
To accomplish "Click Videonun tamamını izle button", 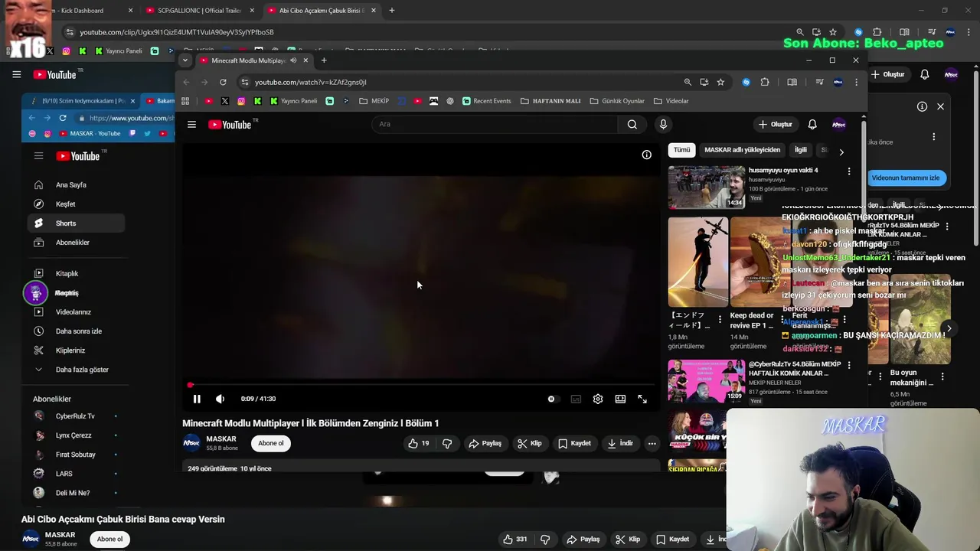I will pos(906,178).
